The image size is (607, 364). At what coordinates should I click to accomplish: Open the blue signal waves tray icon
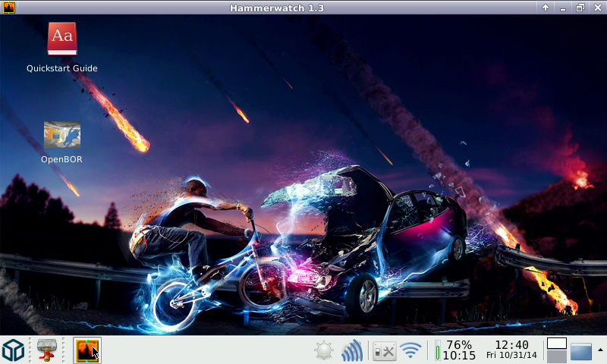(351, 351)
